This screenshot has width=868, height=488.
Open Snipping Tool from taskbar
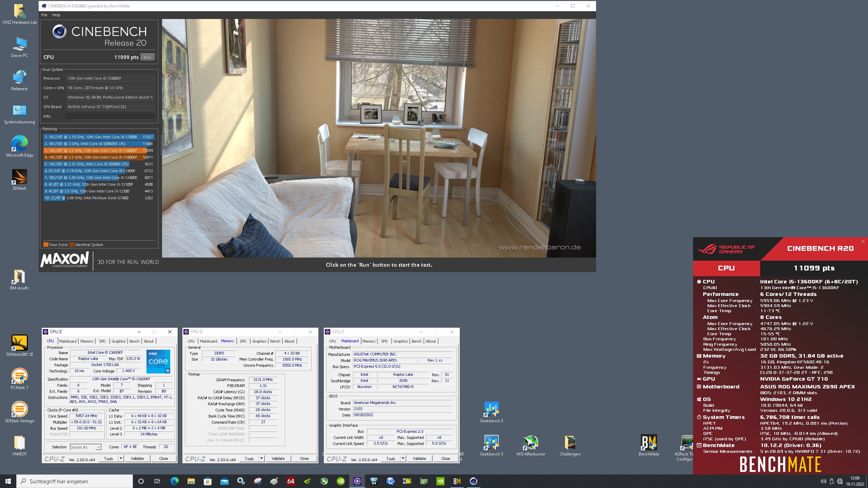point(257,481)
